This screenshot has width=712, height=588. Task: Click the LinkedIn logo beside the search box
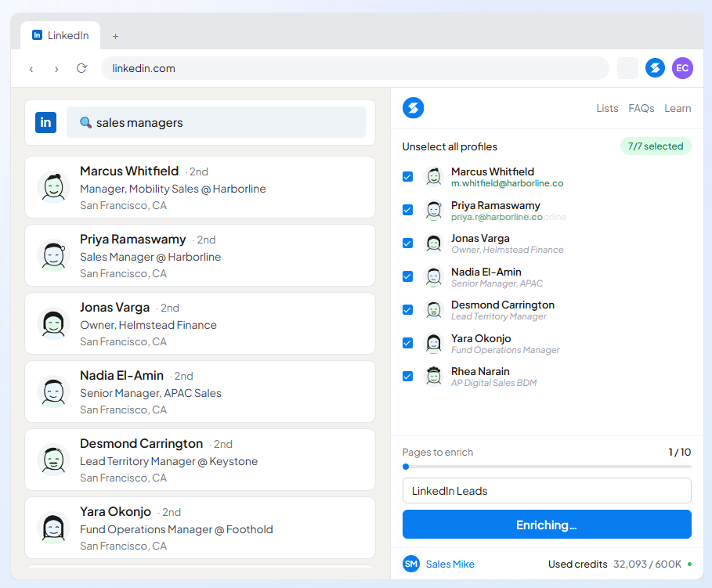[46, 122]
